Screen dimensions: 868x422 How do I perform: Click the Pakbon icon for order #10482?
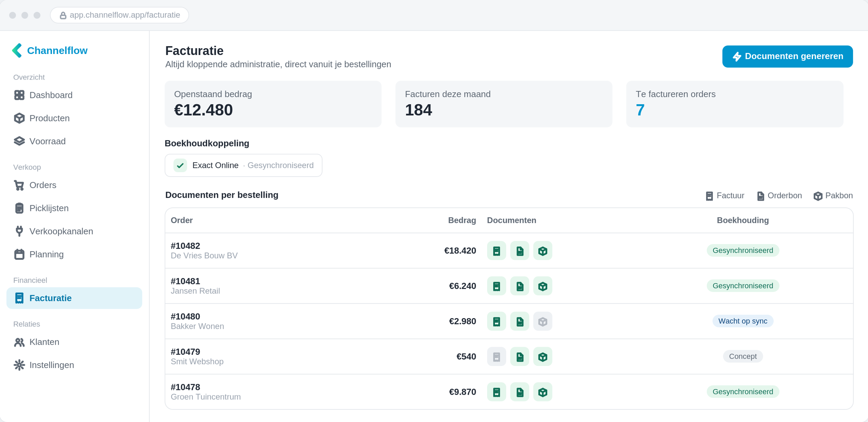(542, 251)
